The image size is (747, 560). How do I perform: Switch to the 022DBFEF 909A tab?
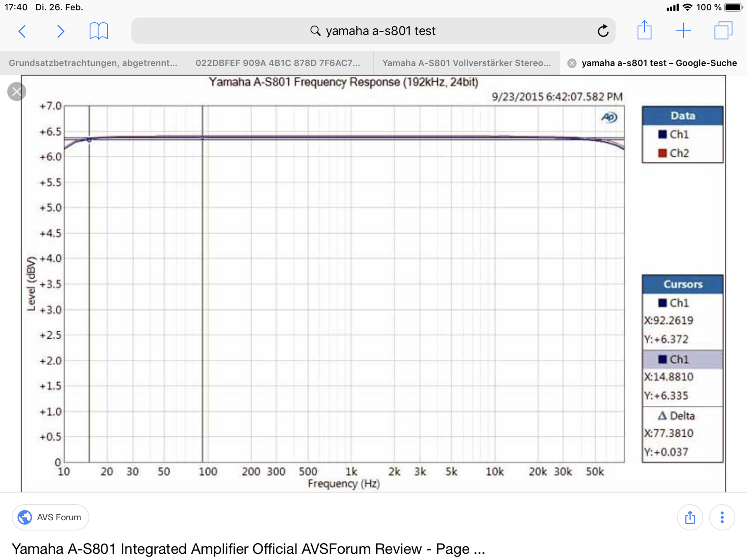tap(280, 63)
